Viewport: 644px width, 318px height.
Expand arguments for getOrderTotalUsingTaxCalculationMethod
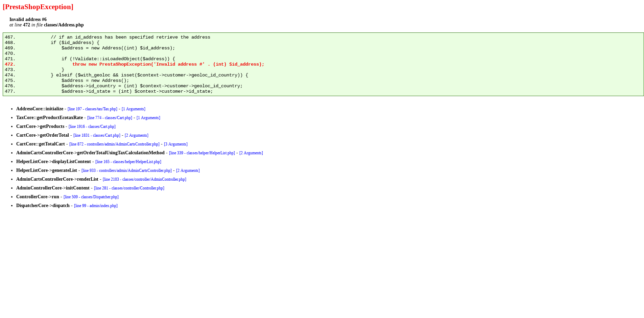tap(251, 153)
